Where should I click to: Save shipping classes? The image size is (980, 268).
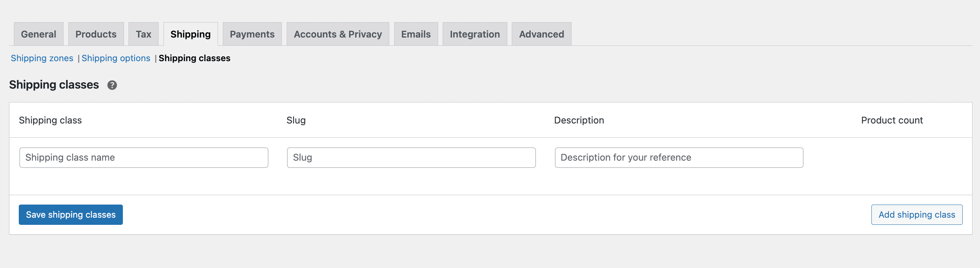point(71,215)
